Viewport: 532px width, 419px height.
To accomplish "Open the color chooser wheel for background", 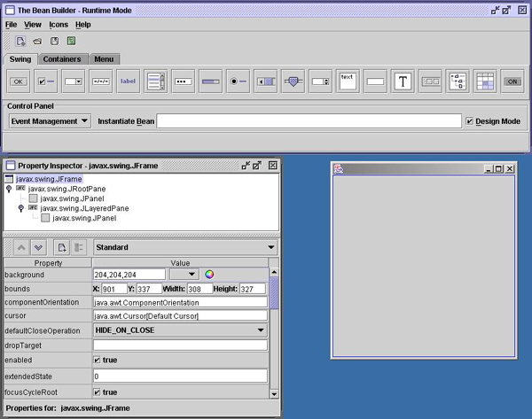I will (x=209, y=275).
